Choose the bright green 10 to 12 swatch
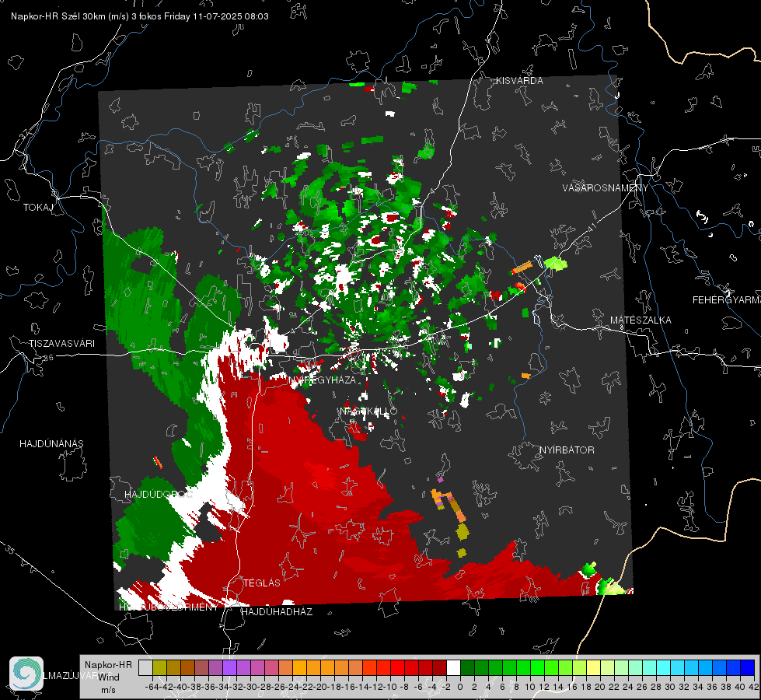Image resolution: width=761 pixels, height=700 pixels. [537, 668]
